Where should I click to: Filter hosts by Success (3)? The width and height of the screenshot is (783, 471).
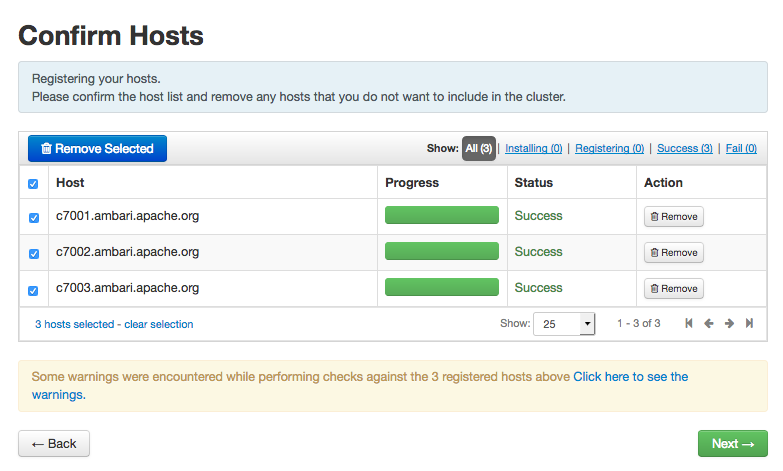click(684, 149)
